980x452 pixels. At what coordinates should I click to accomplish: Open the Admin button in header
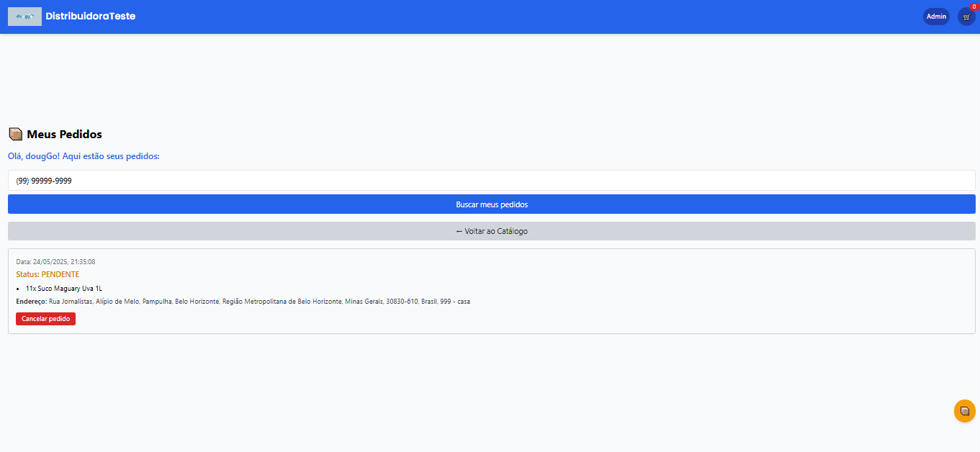936,17
